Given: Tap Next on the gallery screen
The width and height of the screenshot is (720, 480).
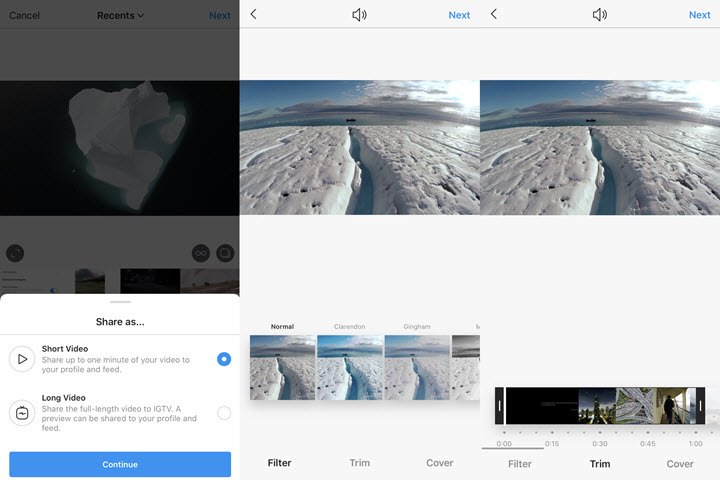Looking at the screenshot, I should (219, 16).
